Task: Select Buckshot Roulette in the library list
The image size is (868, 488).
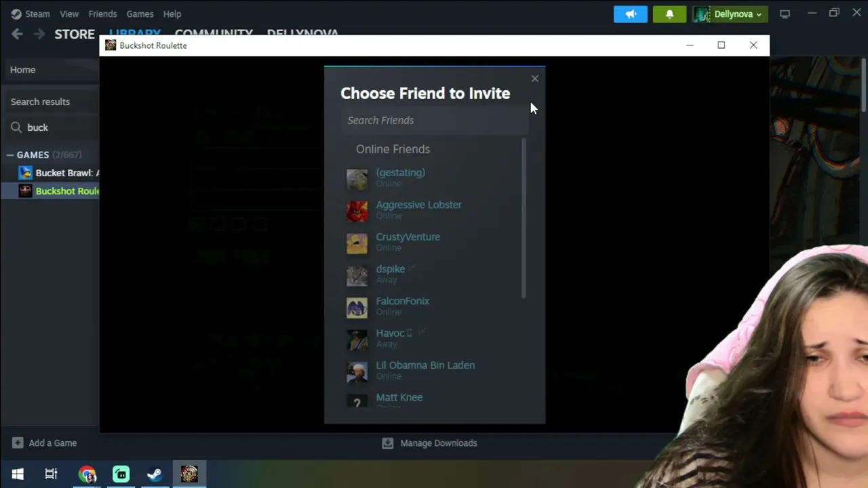Action: pos(59,191)
